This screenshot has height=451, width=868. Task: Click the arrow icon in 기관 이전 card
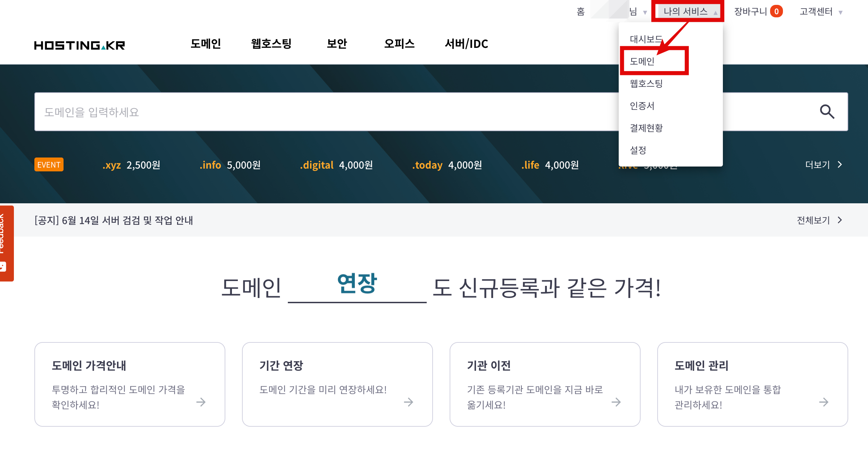(x=616, y=402)
